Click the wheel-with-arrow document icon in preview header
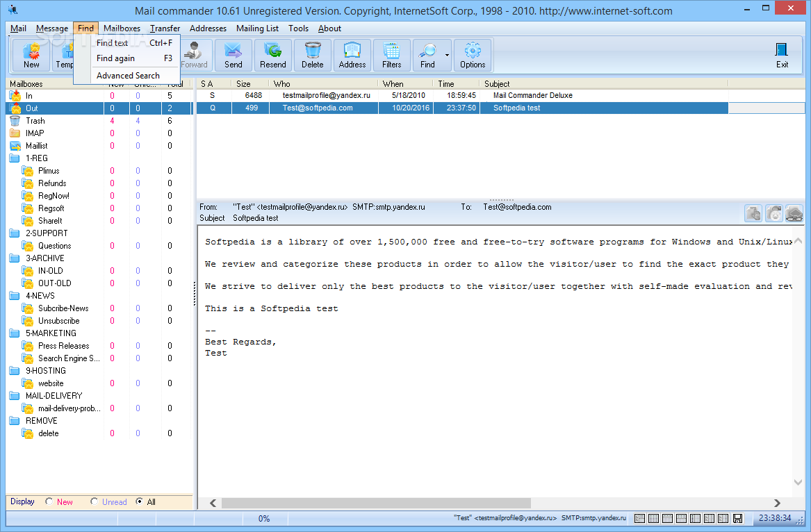This screenshot has height=532, width=811. pos(773,213)
